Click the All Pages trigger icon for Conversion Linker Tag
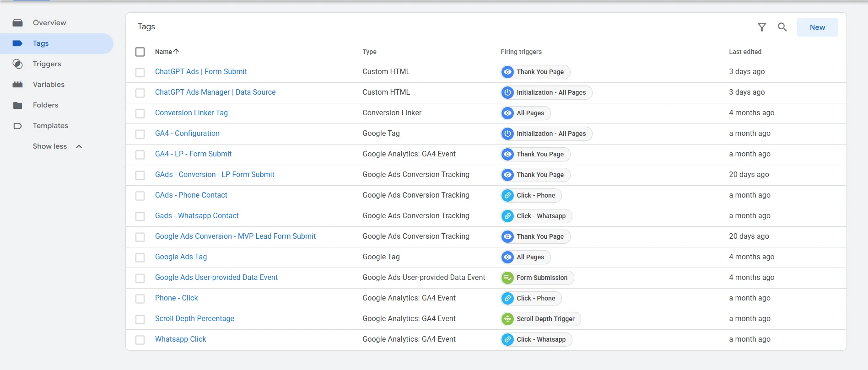 coord(507,113)
